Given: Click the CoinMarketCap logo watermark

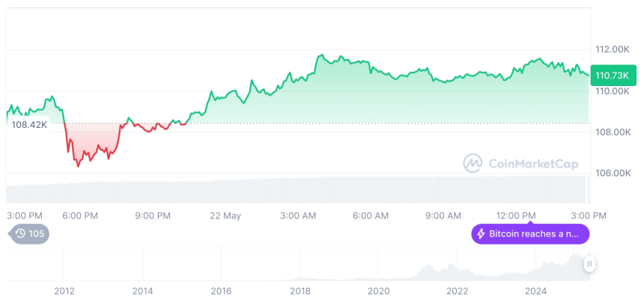Looking at the screenshot, I should [x=473, y=162].
